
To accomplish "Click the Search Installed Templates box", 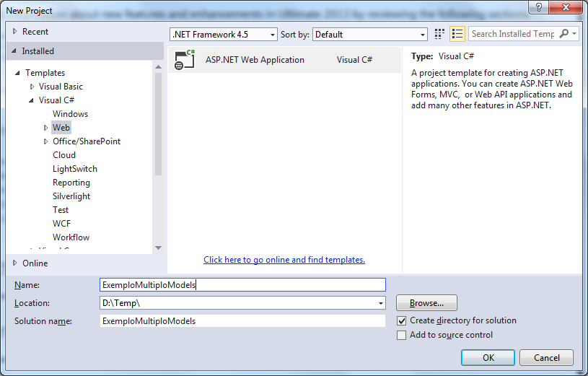I will [x=513, y=34].
